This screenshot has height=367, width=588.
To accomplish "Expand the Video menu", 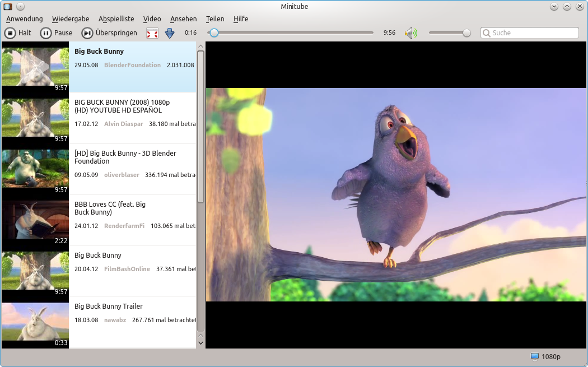I will point(152,19).
